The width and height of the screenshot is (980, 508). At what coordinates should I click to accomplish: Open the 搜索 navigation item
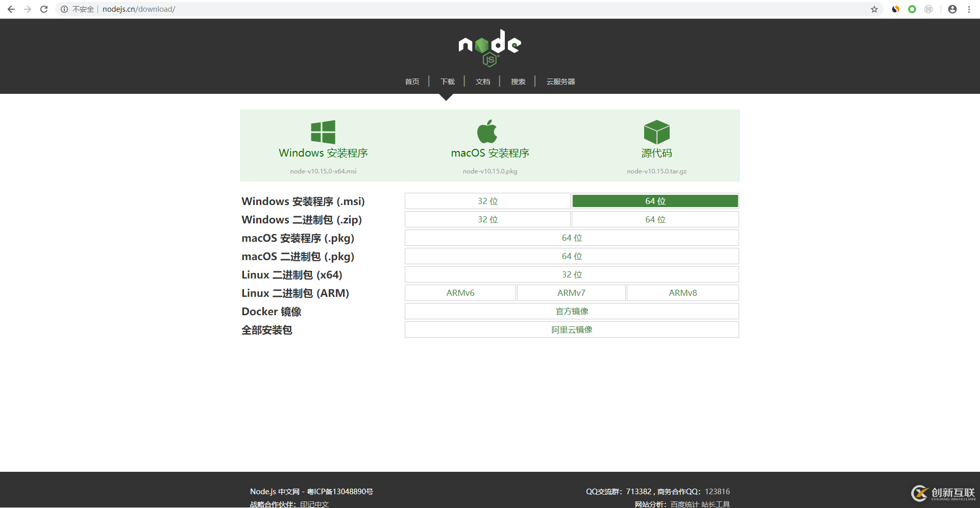click(x=518, y=82)
